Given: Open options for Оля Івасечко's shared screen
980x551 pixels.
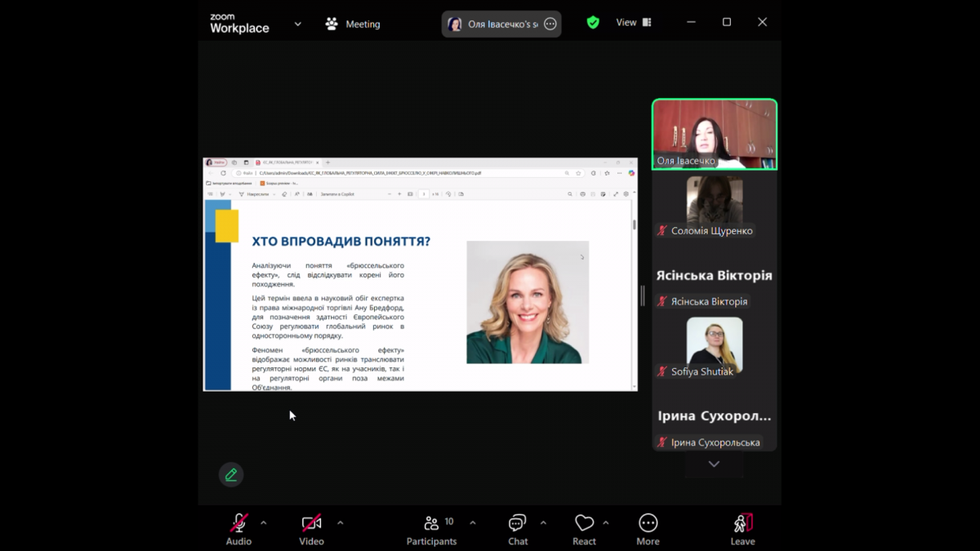Looking at the screenshot, I should coord(550,24).
